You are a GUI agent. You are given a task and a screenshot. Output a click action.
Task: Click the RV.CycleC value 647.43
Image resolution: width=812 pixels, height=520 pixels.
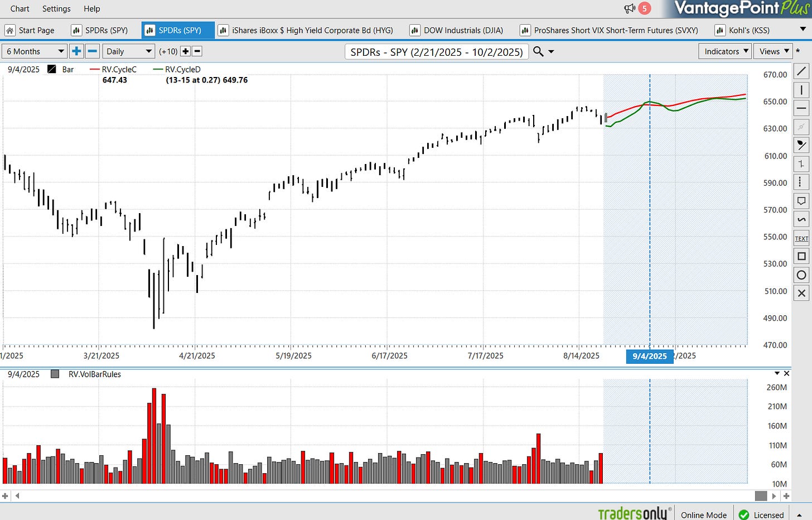click(115, 80)
